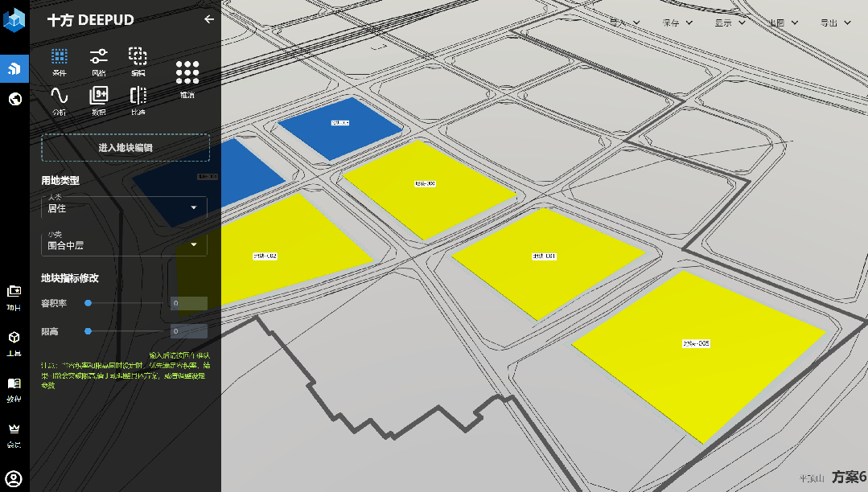
Task: Click the 容积率 slider handle
Action: [88, 303]
